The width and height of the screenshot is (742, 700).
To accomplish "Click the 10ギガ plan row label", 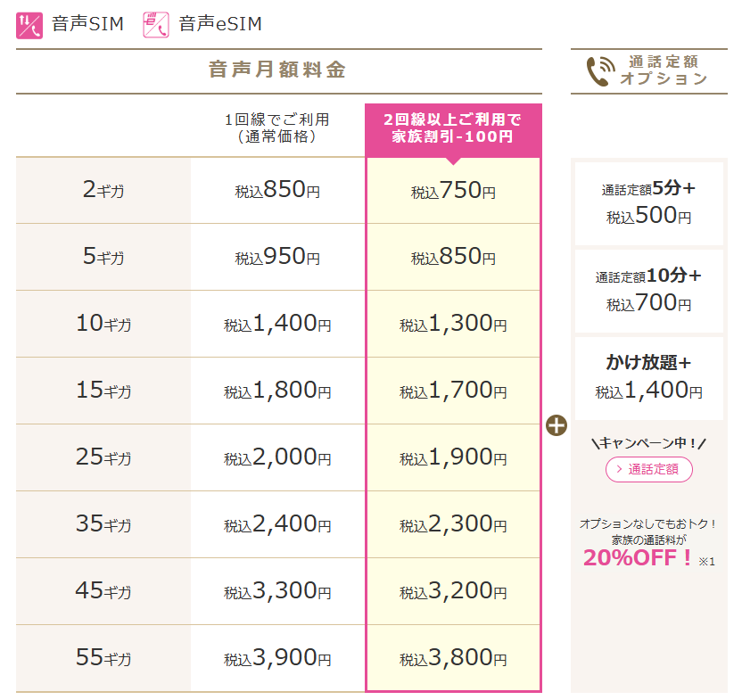I will point(103,324).
